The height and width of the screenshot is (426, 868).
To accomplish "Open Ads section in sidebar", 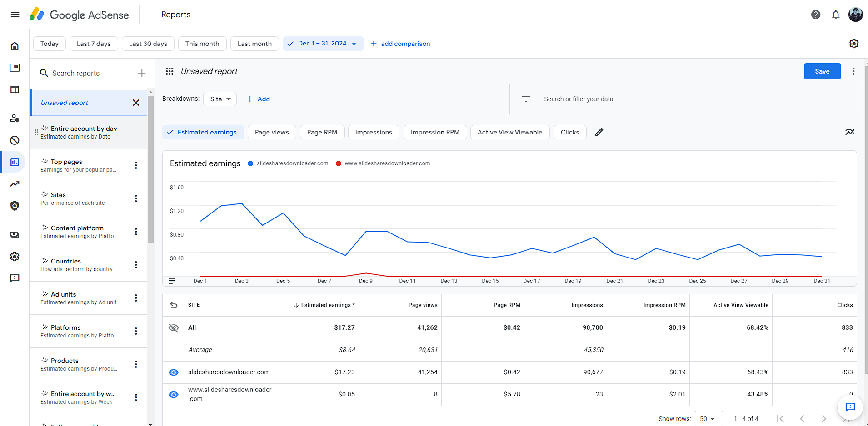I will pyautogui.click(x=15, y=68).
